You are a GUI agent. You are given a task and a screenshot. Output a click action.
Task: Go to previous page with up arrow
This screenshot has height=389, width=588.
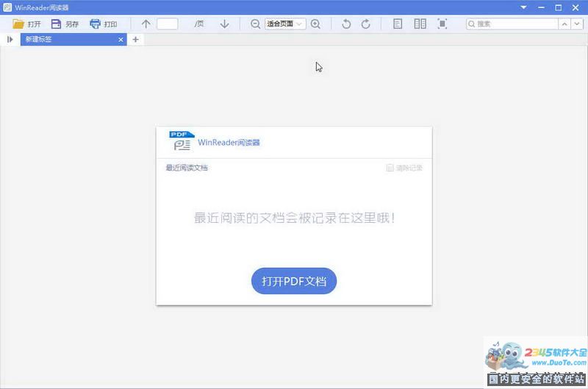[146, 24]
